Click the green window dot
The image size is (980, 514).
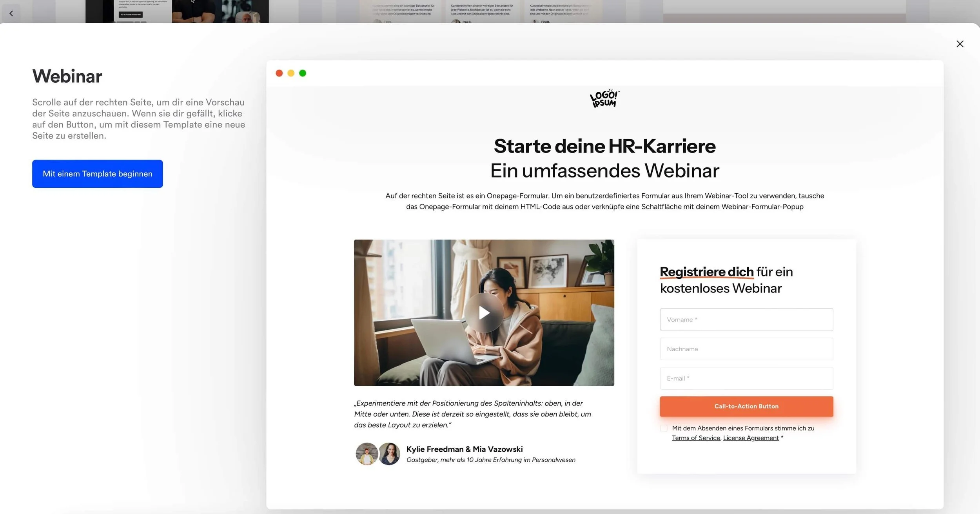303,73
